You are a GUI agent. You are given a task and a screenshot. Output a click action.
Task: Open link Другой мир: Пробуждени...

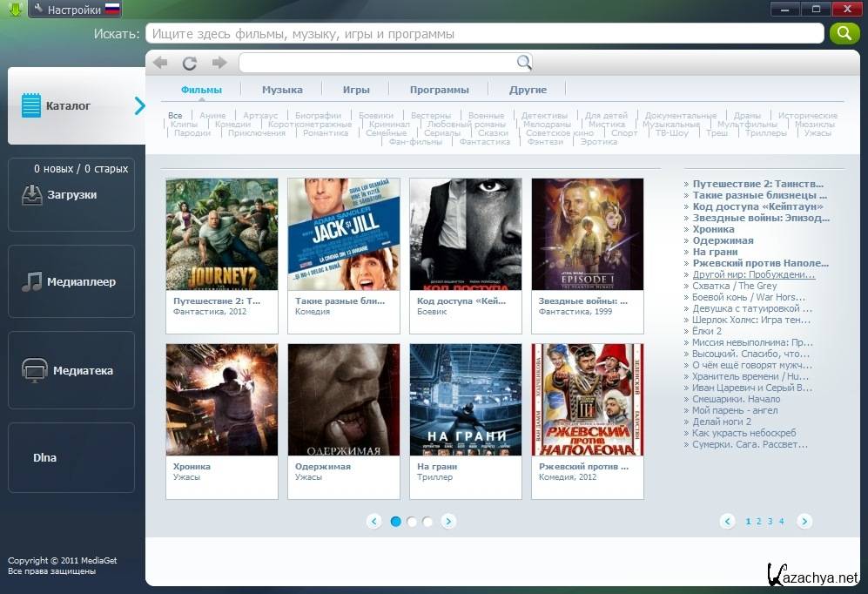pos(754,274)
